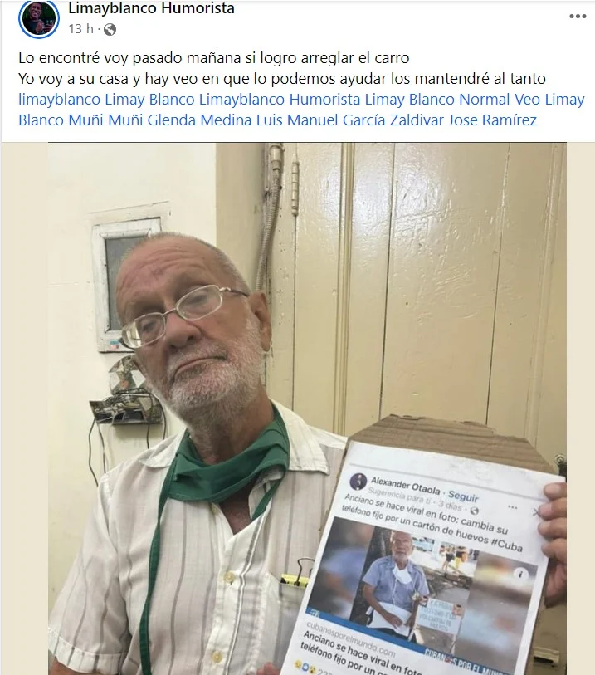
Task: Open the Limayblanco Humorista author name in the header
Action: pyautogui.click(x=151, y=8)
